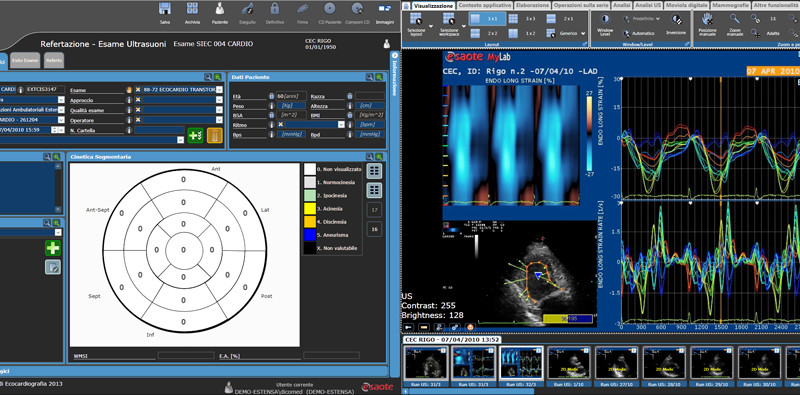This screenshot has height=395, width=800.
Task: Open the Selezione layout dropdown arrow
Action: pos(431,26)
